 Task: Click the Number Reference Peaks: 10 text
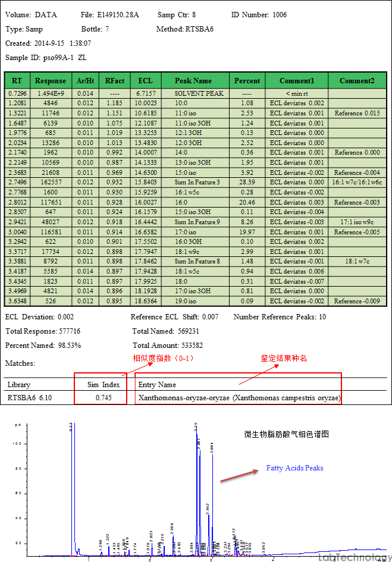click(280, 317)
